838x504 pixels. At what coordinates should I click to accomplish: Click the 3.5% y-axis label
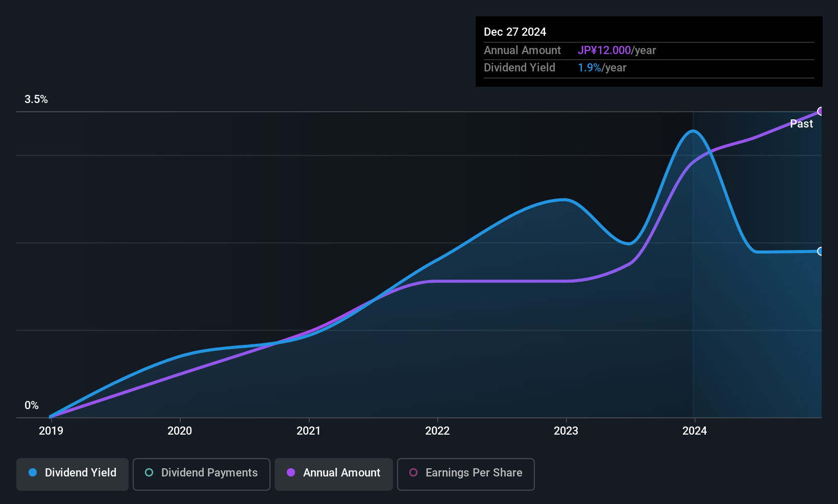[x=36, y=99]
